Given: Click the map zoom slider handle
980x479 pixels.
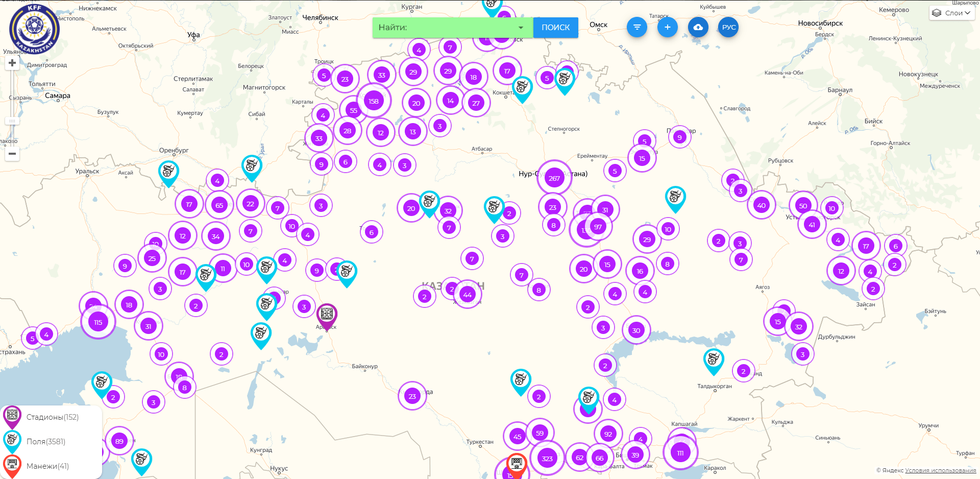Looking at the screenshot, I should point(12,121).
